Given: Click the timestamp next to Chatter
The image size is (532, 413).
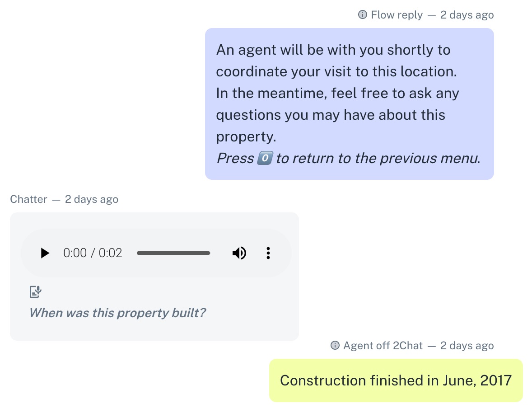Looking at the screenshot, I should (92, 199).
